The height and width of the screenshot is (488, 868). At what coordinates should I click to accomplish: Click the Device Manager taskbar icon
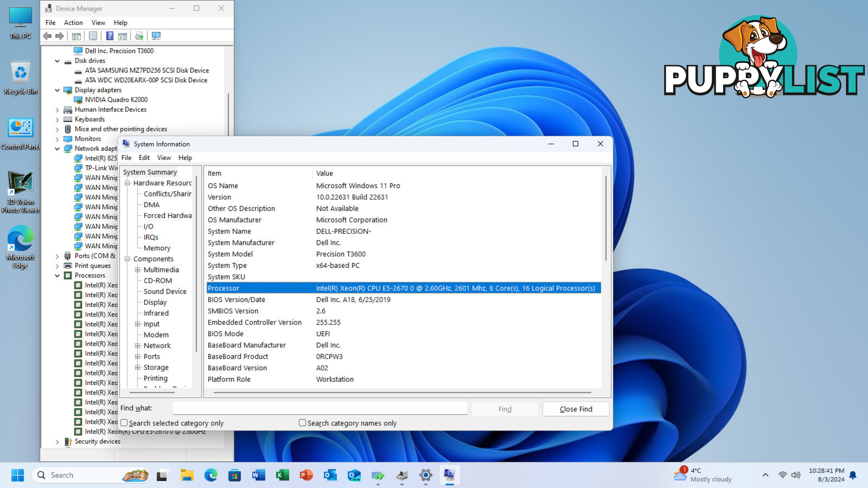click(402, 475)
